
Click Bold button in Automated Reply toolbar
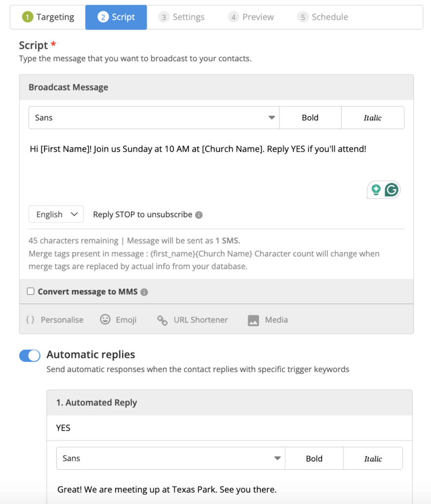pyautogui.click(x=314, y=458)
